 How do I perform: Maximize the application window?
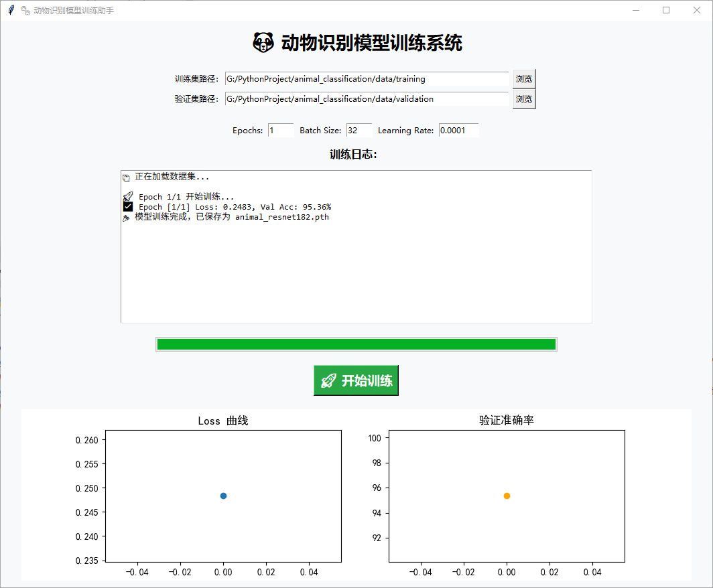click(x=666, y=10)
